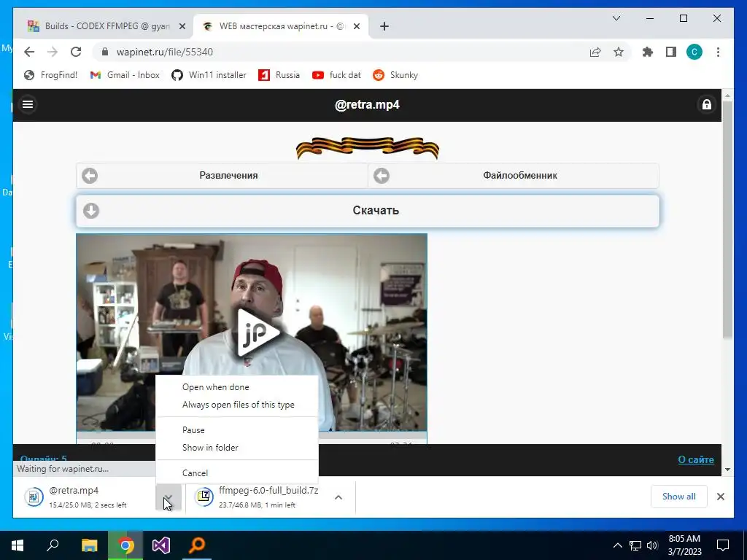Click the Скачать download button

click(368, 211)
